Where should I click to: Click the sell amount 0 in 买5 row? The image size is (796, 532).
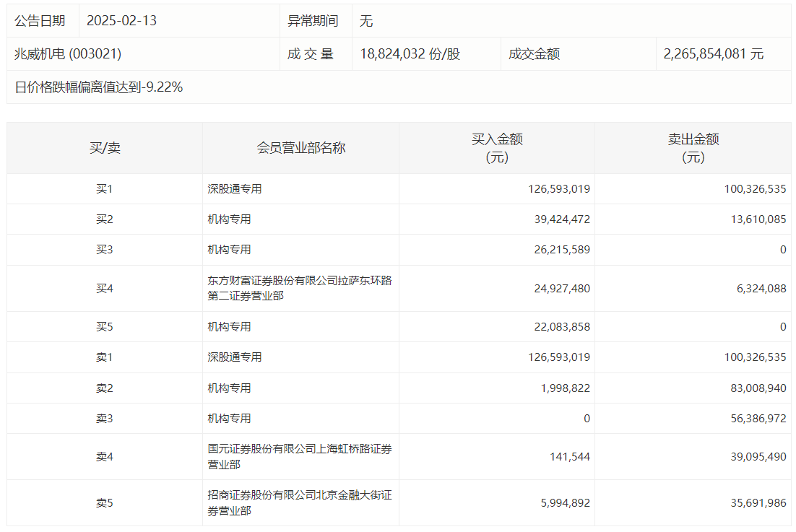783,327
